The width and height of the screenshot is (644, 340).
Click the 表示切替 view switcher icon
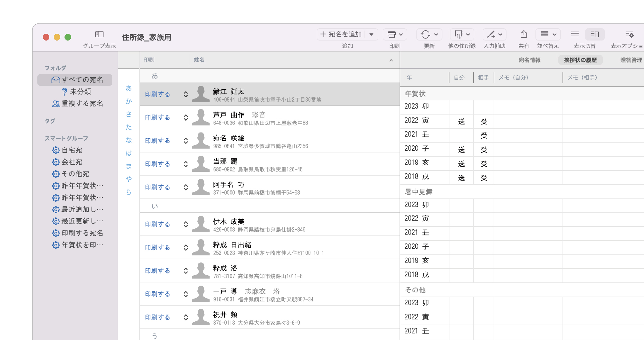(x=595, y=34)
